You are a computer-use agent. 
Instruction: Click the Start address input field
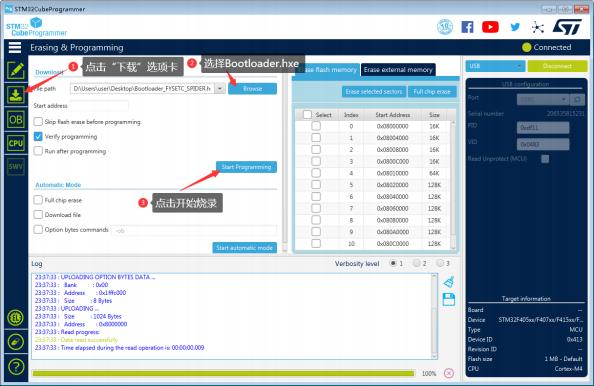[99, 106]
